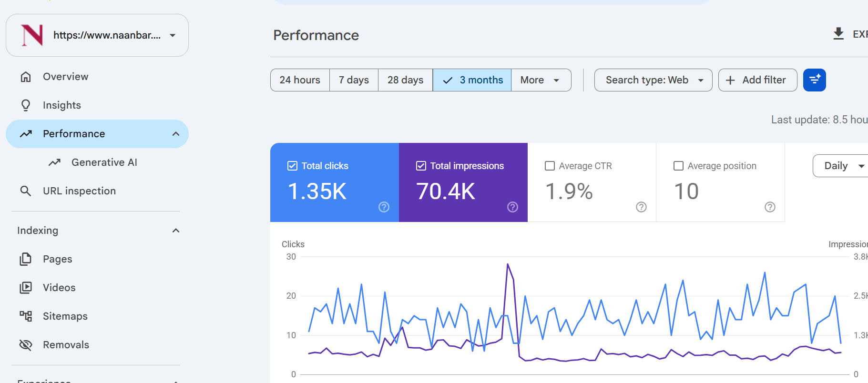Click the Add filter button
Image resolution: width=868 pixels, height=383 pixels.
coord(757,80)
